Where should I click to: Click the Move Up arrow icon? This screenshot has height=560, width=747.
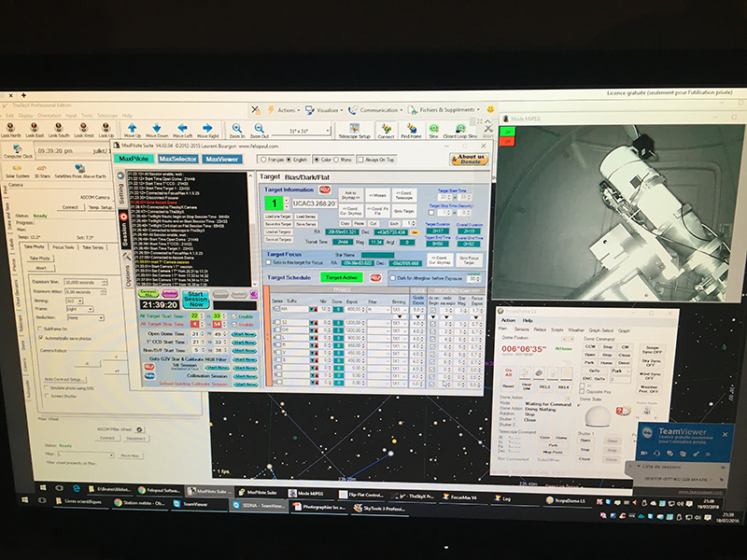coord(132,128)
